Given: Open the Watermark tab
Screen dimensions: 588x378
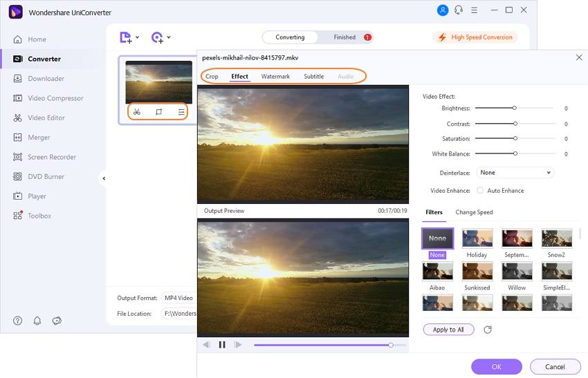Looking at the screenshot, I should click(275, 77).
